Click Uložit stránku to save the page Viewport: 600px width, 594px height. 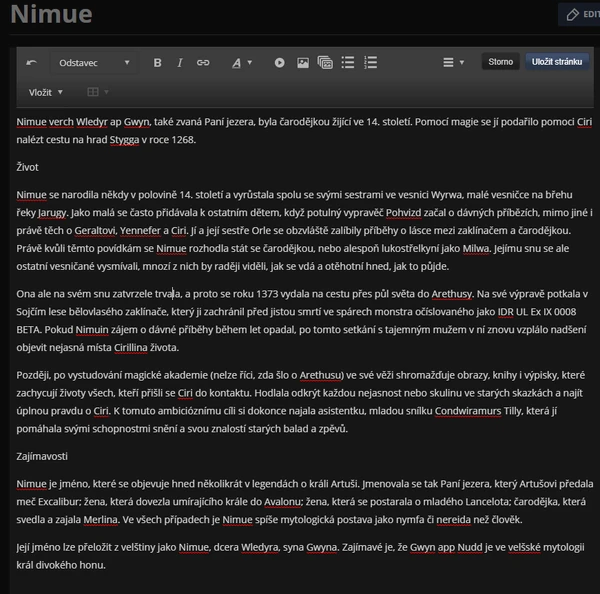[557, 62]
